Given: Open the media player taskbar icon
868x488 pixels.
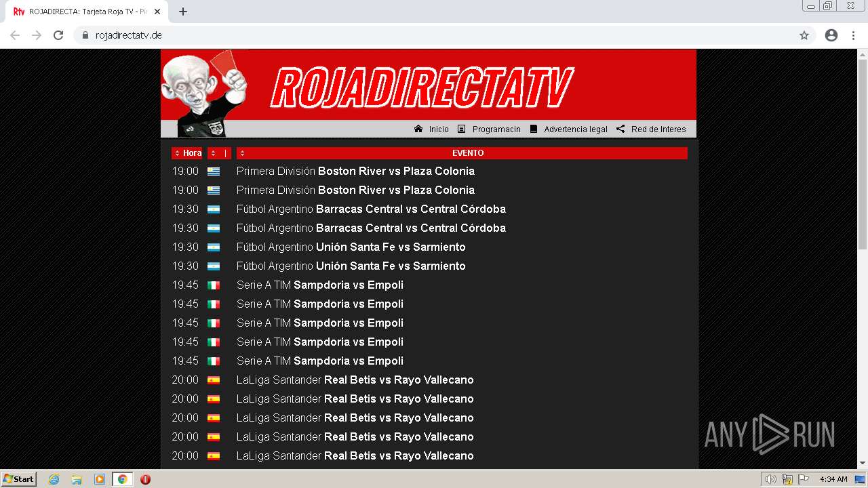Looking at the screenshot, I should (x=100, y=479).
